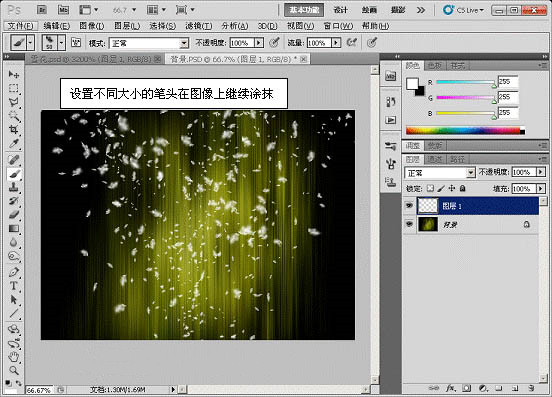The image size is (552, 397).
Task: Open the 文件 menu
Action: (20, 26)
